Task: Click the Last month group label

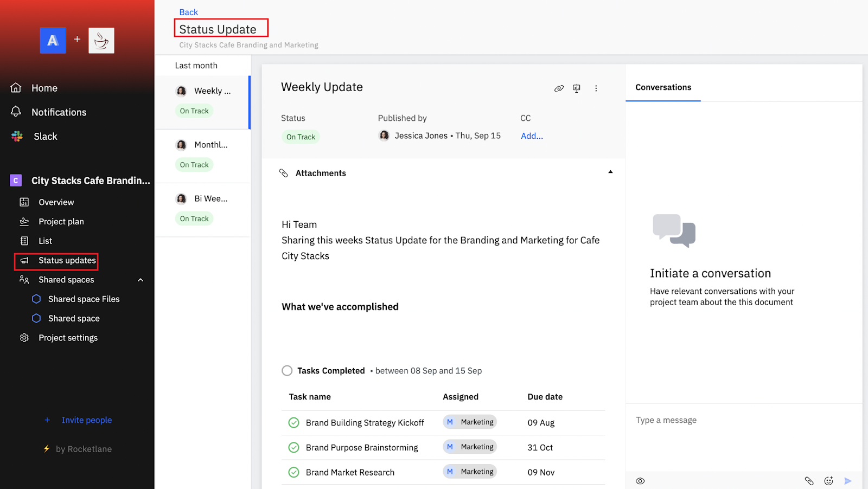Action: (x=196, y=66)
